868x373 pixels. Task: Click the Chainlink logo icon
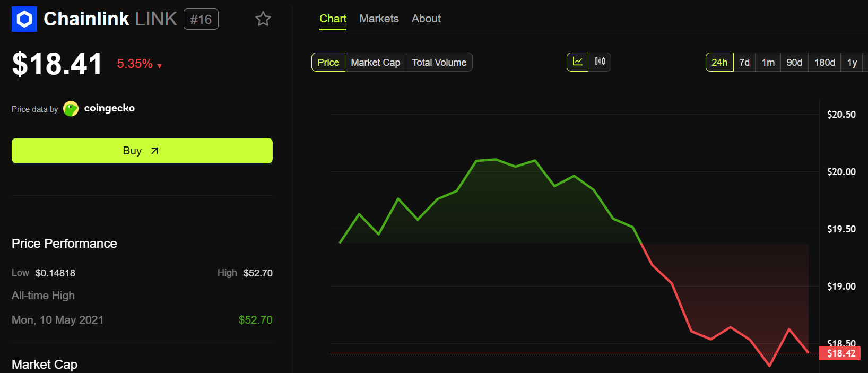24,19
